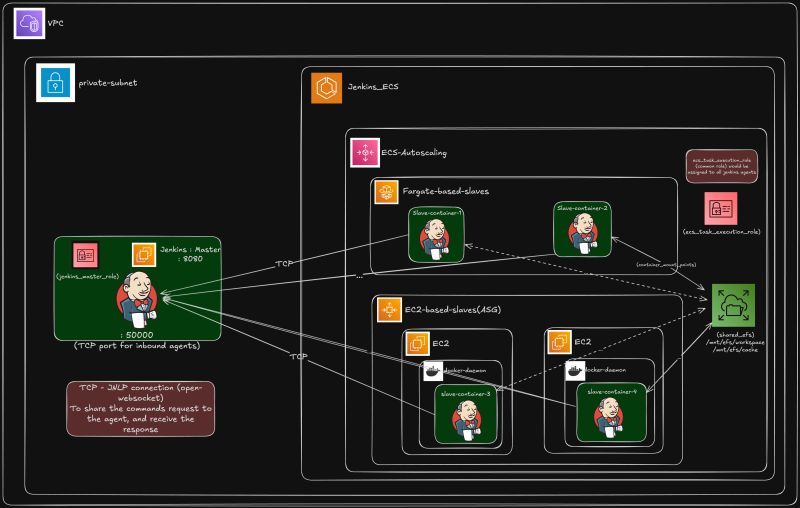Select the orange Jenkins_ECS service icon
The image size is (800, 508).
point(327,88)
